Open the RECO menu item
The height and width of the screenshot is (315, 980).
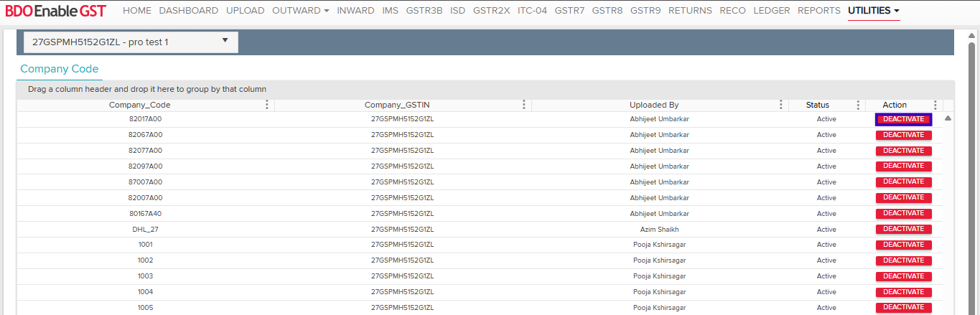(x=732, y=11)
